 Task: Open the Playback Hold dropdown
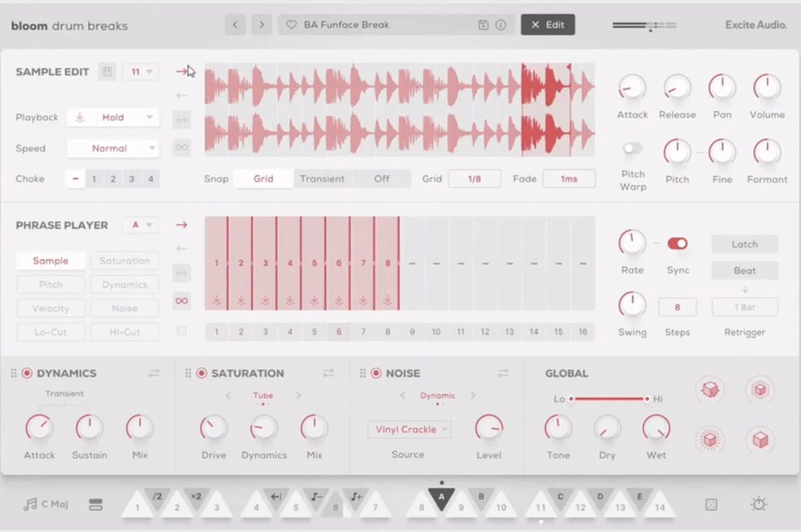pyautogui.click(x=113, y=117)
